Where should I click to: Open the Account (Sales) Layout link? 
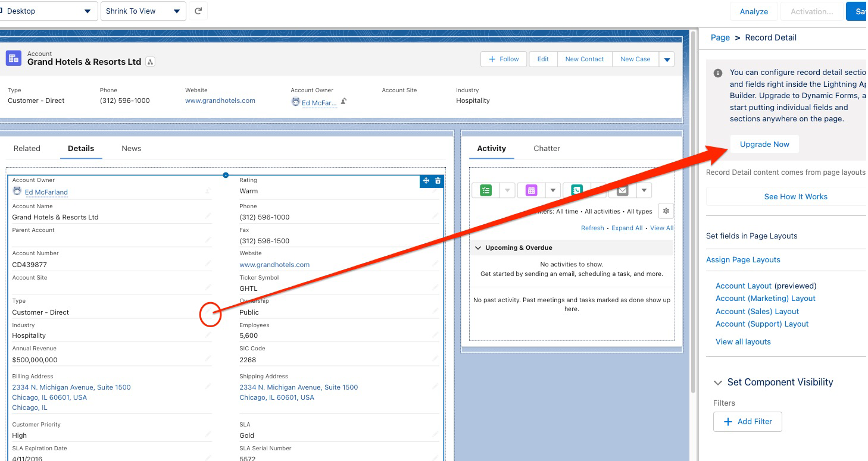(757, 312)
